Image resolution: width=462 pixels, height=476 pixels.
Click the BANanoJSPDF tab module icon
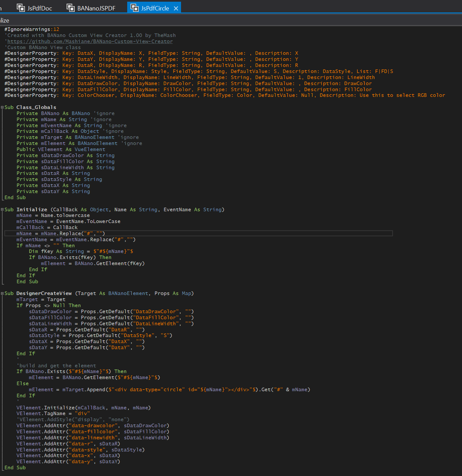click(71, 8)
